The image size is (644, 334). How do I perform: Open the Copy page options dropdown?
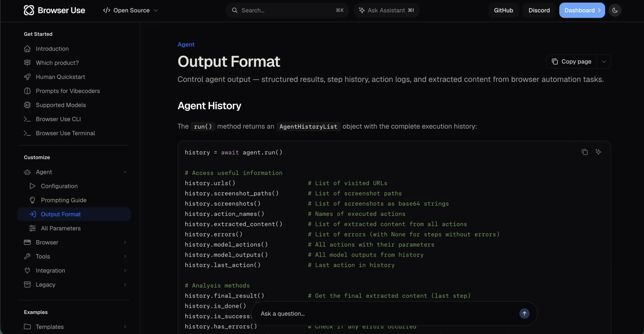pos(604,62)
